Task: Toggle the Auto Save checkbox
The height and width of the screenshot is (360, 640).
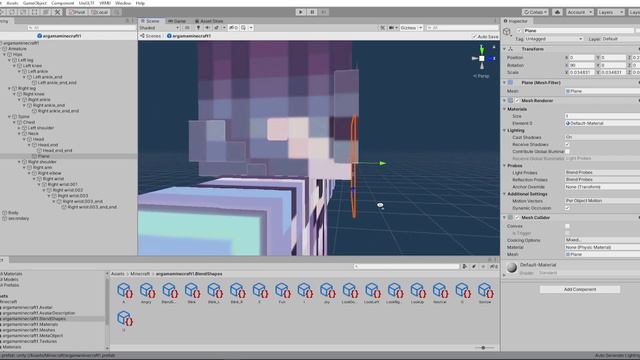Action: [x=474, y=36]
